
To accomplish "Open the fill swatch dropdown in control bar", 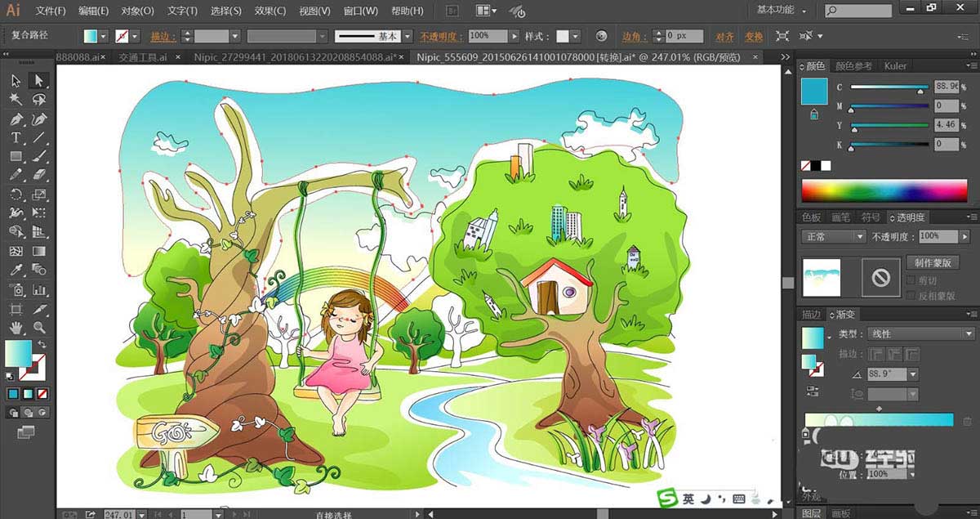I will click(x=103, y=36).
